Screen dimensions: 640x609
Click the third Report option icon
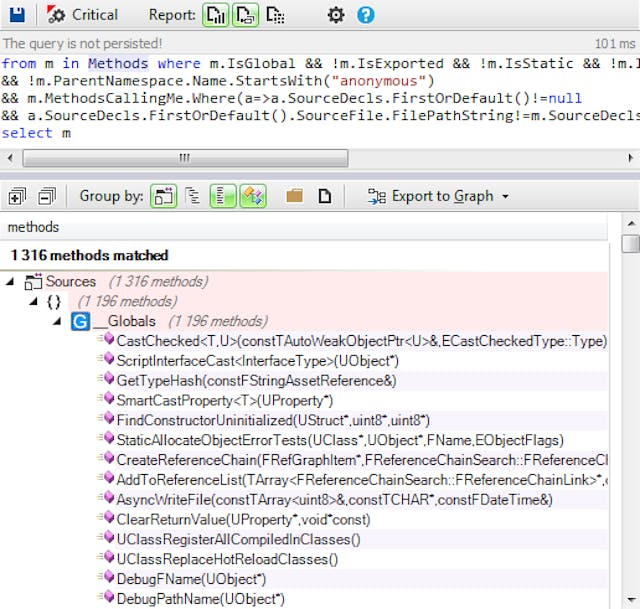(275, 15)
